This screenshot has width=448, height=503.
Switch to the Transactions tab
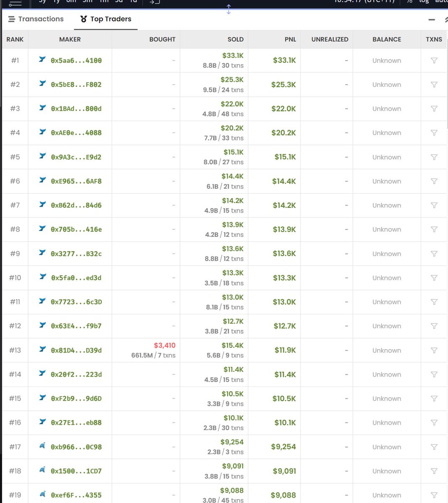36,19
